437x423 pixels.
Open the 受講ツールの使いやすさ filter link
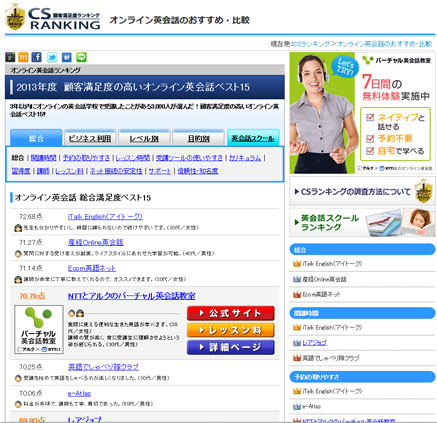189,158
